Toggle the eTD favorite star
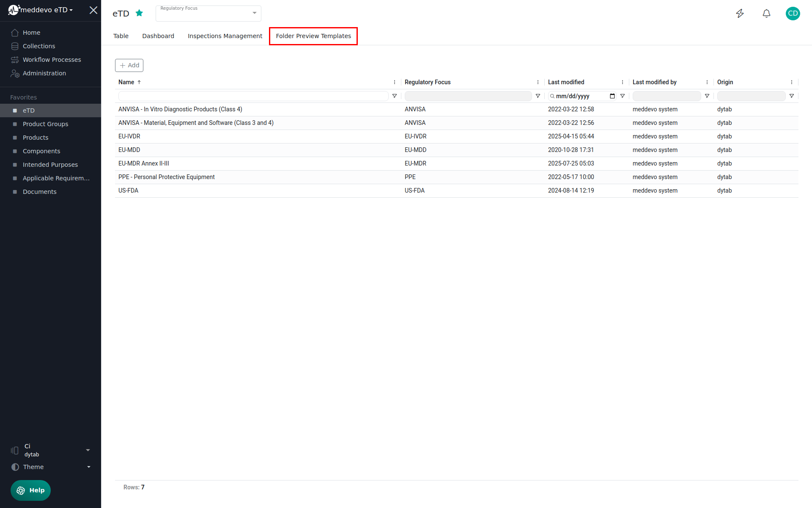Viewport: 812px width, 508px height. pos(139,13)
